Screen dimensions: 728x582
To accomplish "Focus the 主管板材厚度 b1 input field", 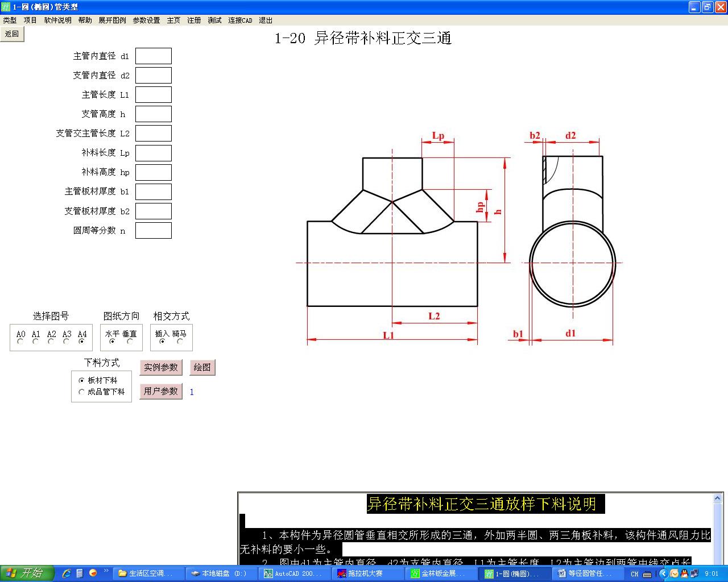I will 154,192.
